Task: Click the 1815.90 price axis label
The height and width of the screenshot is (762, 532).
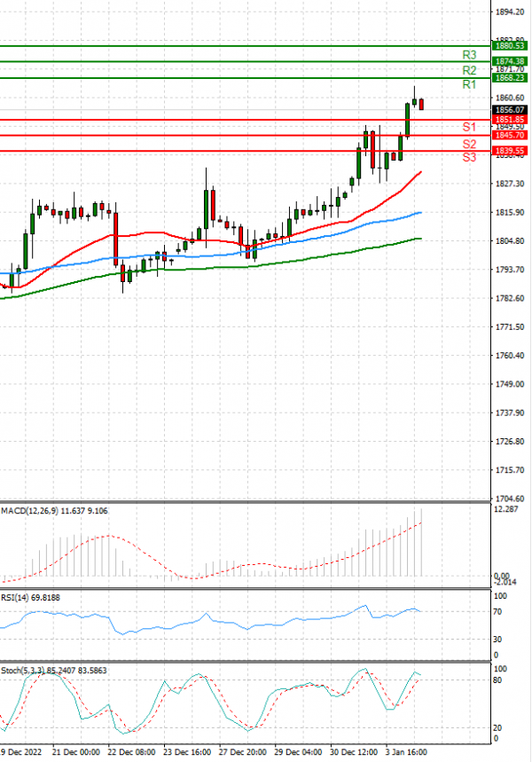Action: click(510, 212)
